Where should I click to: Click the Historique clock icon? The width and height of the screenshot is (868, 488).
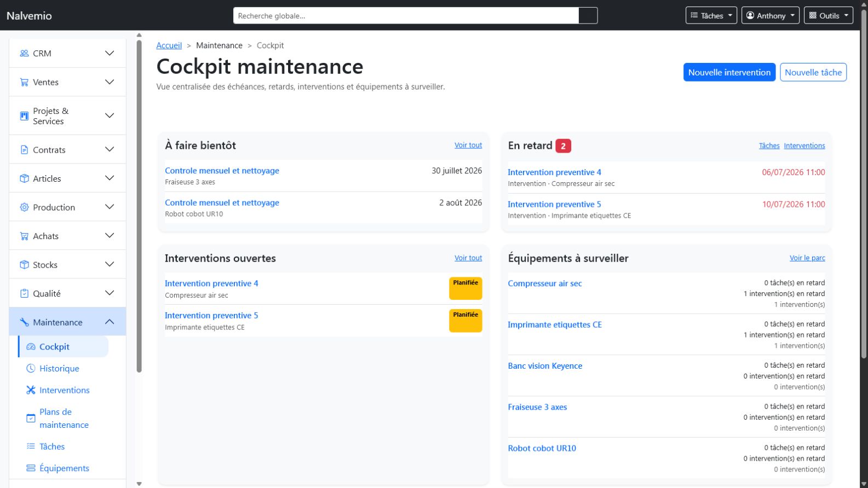click(x=31, y=369)
